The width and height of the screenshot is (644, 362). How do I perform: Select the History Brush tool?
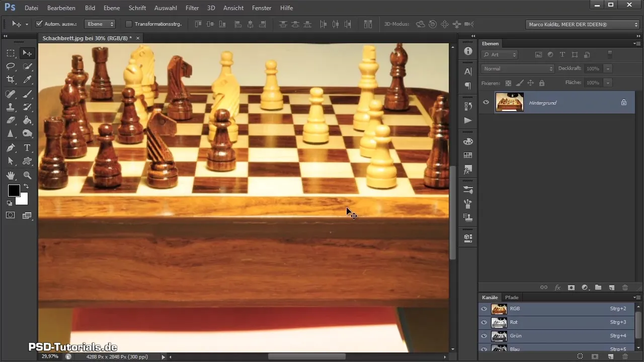(27, 107)
